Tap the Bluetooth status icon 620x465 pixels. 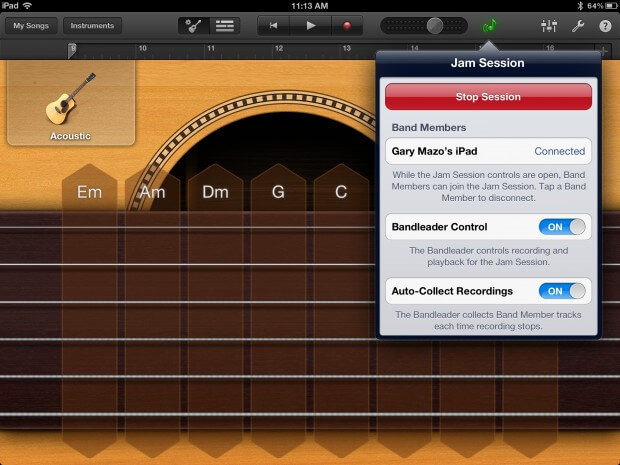580,6
